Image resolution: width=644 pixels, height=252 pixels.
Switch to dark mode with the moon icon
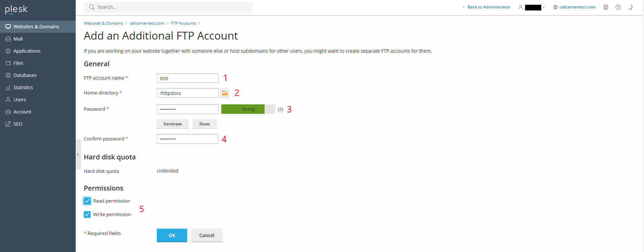(630, 7)
